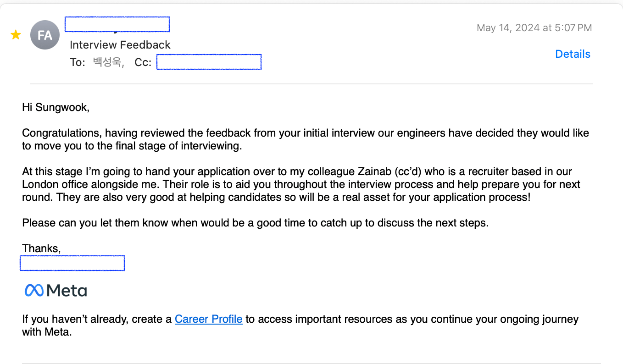Screen dimensions: 623x364
Task: Click the Thanks sign-off text
Action: tap(41, 248)
